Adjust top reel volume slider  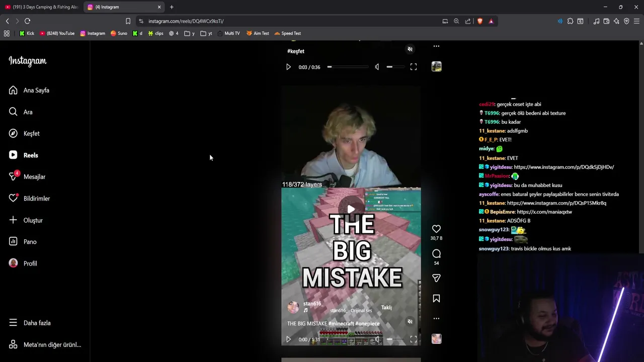[x=395, y=67]
